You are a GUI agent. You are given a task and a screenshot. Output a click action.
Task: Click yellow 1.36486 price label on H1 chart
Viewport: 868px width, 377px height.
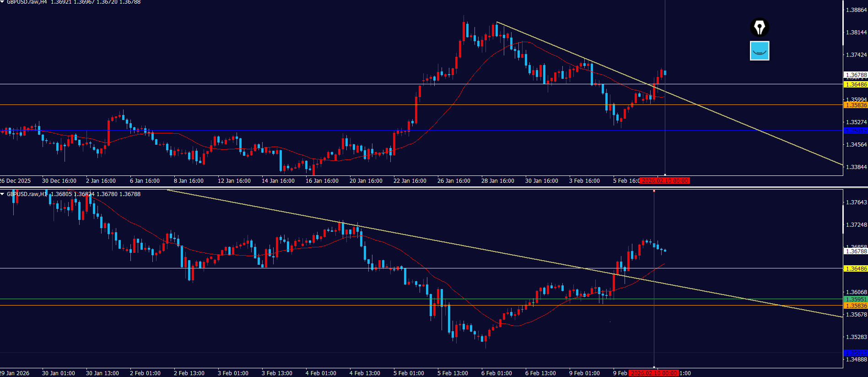tap(855, 269)
